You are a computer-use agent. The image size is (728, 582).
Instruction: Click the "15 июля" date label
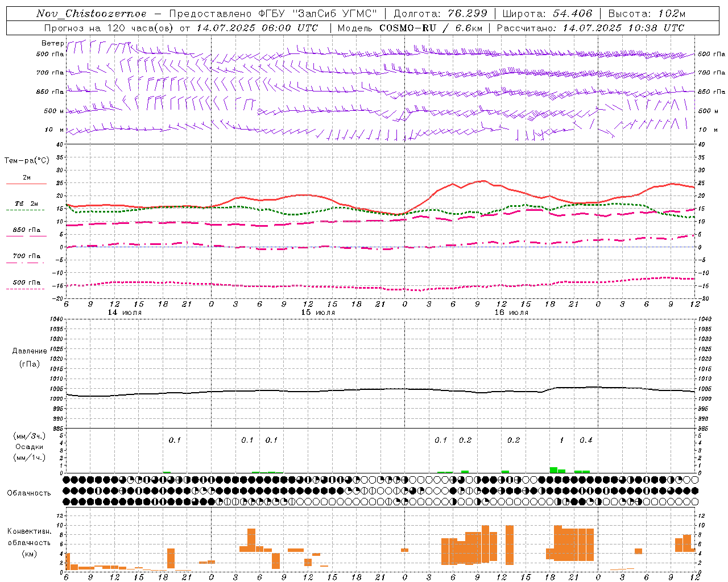coord(318,313)
